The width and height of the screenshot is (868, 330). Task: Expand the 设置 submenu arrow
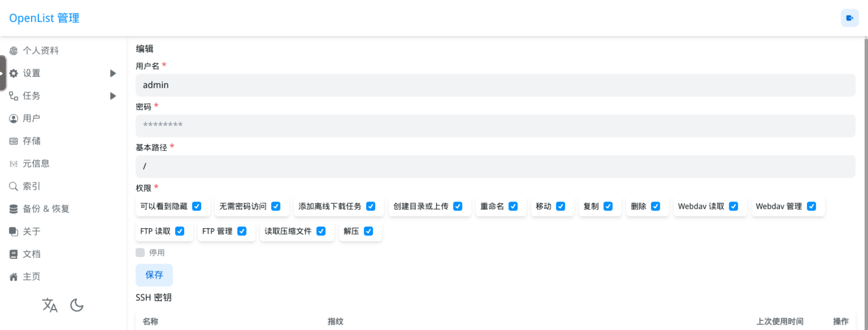coord(113,73)
